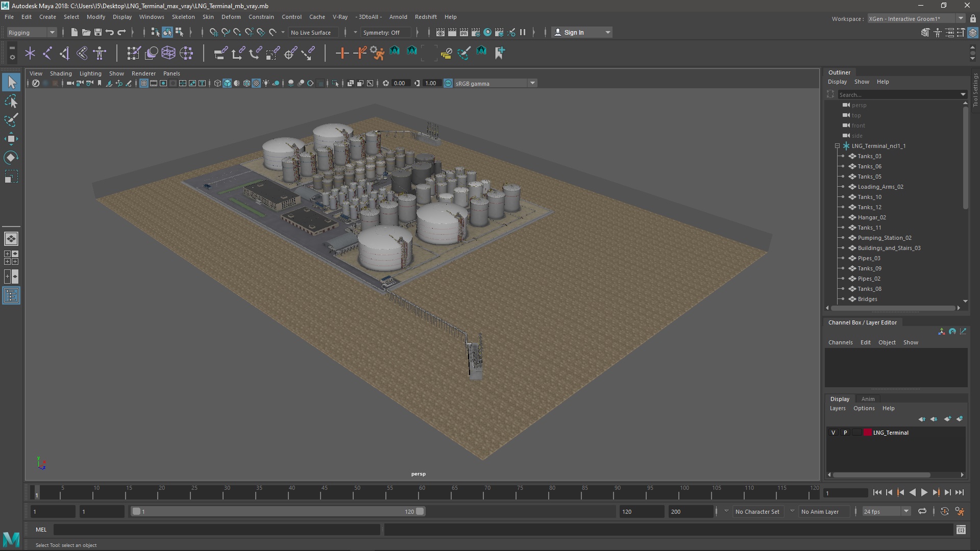The height and width of the screenshot is (551, 980).
Task: Toggle viewport grid display button
Action: [144, 83]
